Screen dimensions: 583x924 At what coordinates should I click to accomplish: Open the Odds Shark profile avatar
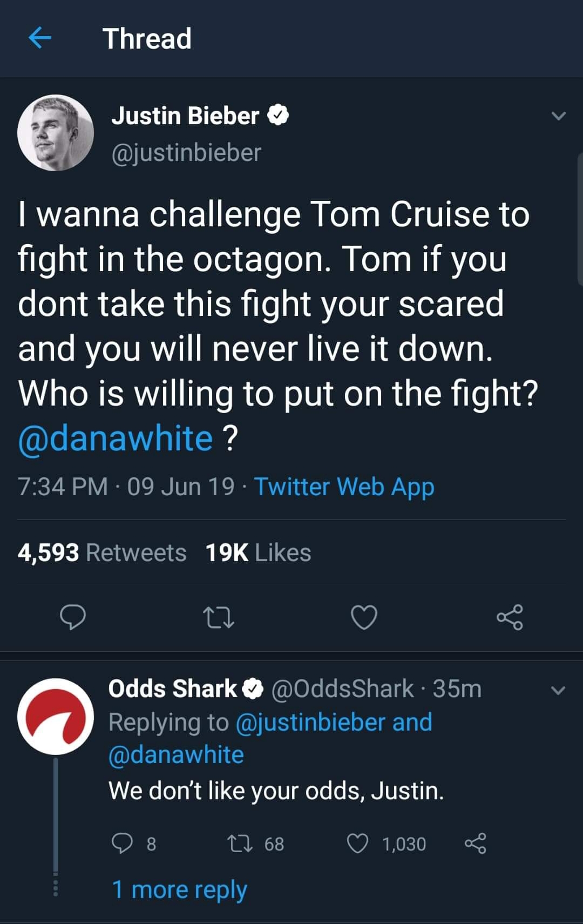point(56,716)
